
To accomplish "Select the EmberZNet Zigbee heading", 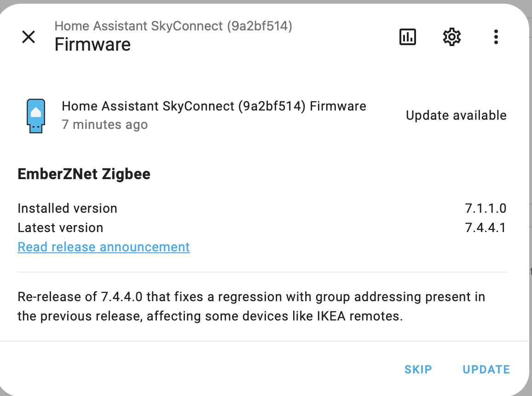I will click(84, 174).
